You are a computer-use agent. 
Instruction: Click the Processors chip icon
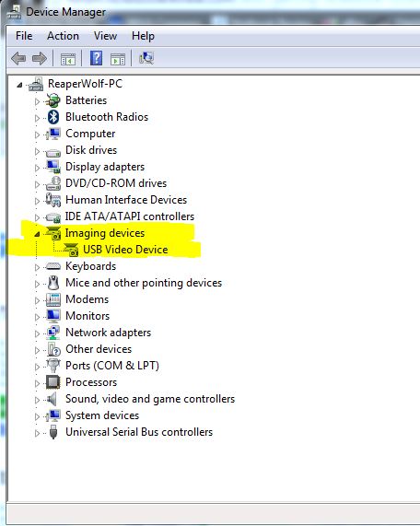point(53,382)
